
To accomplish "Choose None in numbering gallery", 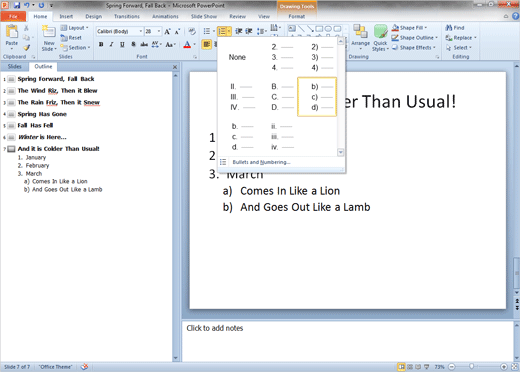I will point(237,57).
